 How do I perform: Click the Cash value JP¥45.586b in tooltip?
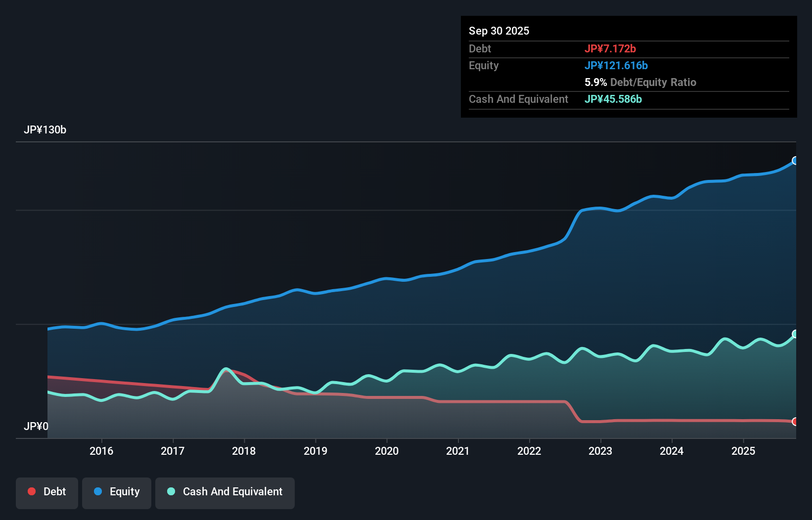pyautogui.click(x=613, y=99)
